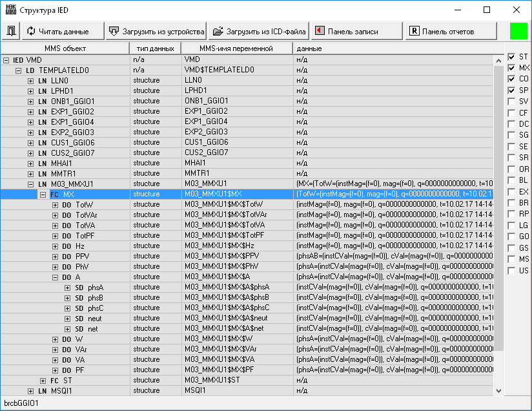Click the door exit icon in toolbar

point(12,31)
